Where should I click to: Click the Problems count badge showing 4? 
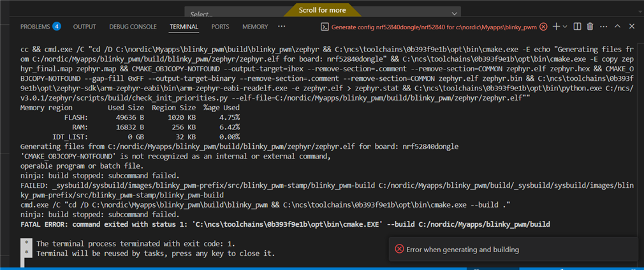coord(57,27)
